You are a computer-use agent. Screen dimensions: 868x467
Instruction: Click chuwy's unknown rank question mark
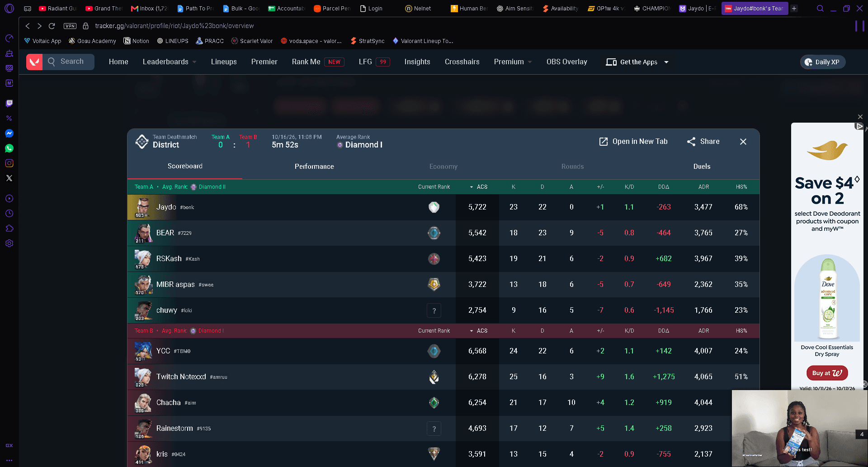[434, 310]
